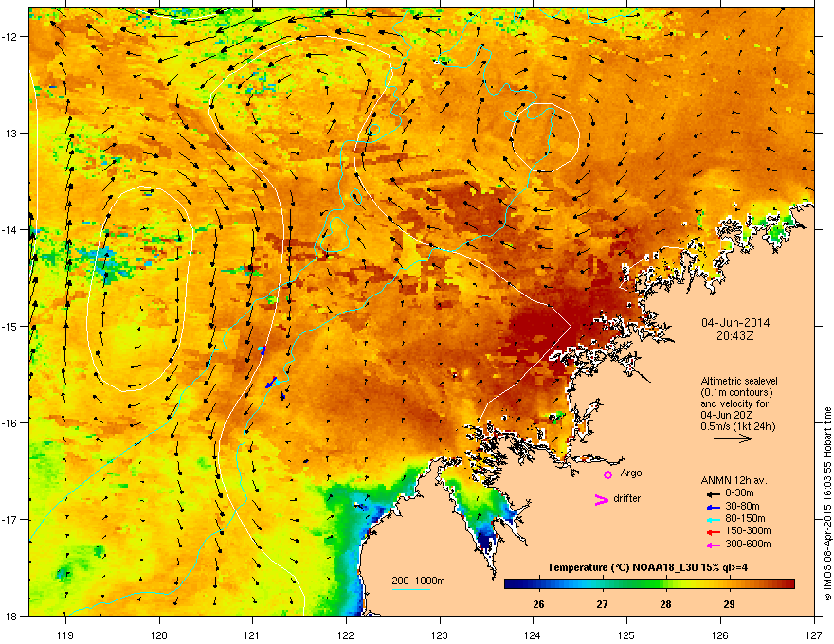Click the 'Temperature (°C) NOAA18_L3U' colorbar title

pyautogui.click(x=647, y=567)
